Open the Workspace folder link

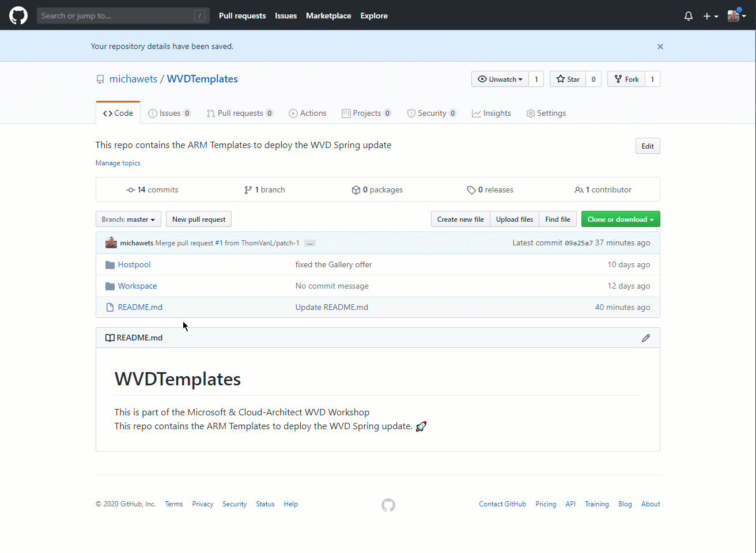[137, 286]
